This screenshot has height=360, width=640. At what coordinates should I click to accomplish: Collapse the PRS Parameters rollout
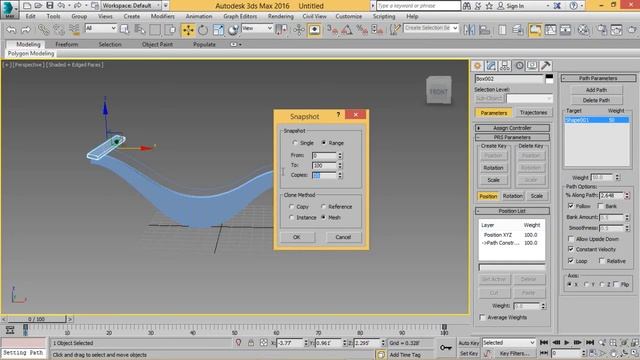pyautogui.click(x=512, y=137)
